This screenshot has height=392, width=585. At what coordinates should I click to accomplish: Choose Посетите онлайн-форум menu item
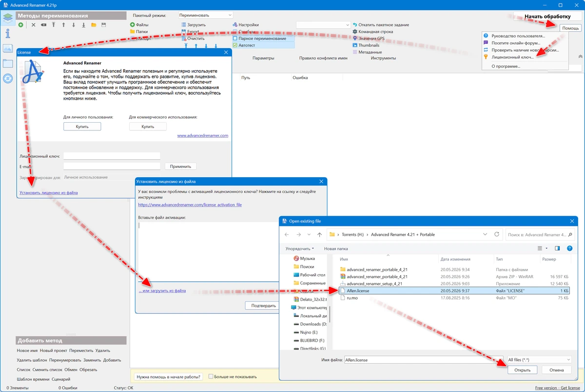tap(516, 43)
